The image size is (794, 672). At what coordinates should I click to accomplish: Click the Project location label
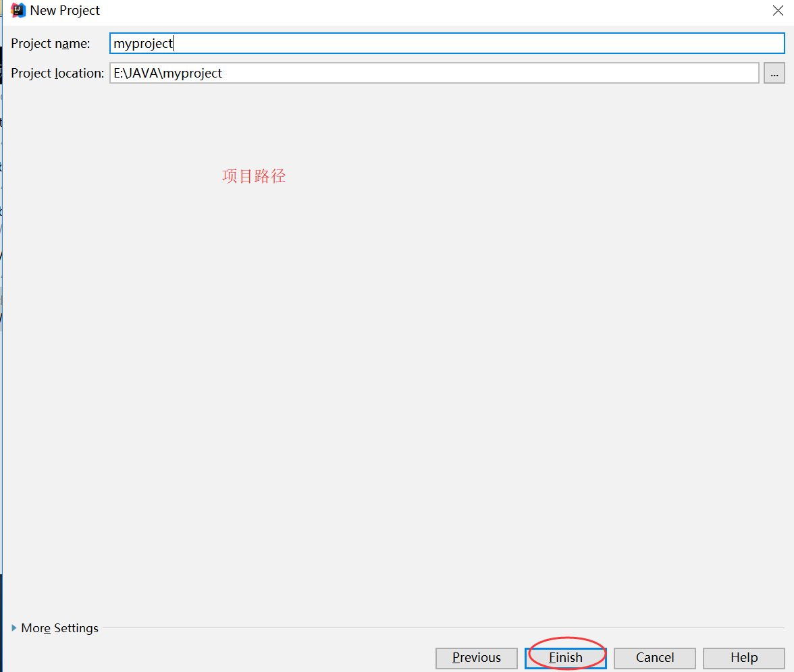coord(58,74)
